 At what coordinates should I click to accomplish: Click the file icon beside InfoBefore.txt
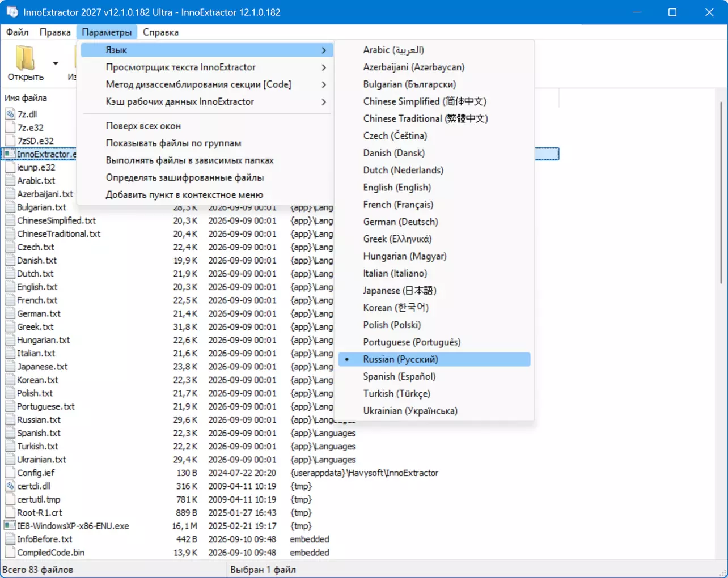pos(10,539)
